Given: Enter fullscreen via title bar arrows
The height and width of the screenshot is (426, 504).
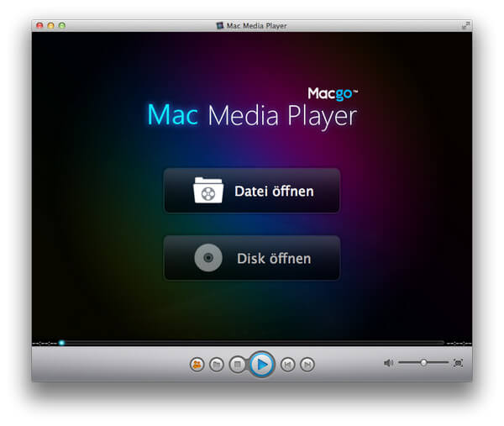Looking at the screenshot, I should tap(465, 25).
